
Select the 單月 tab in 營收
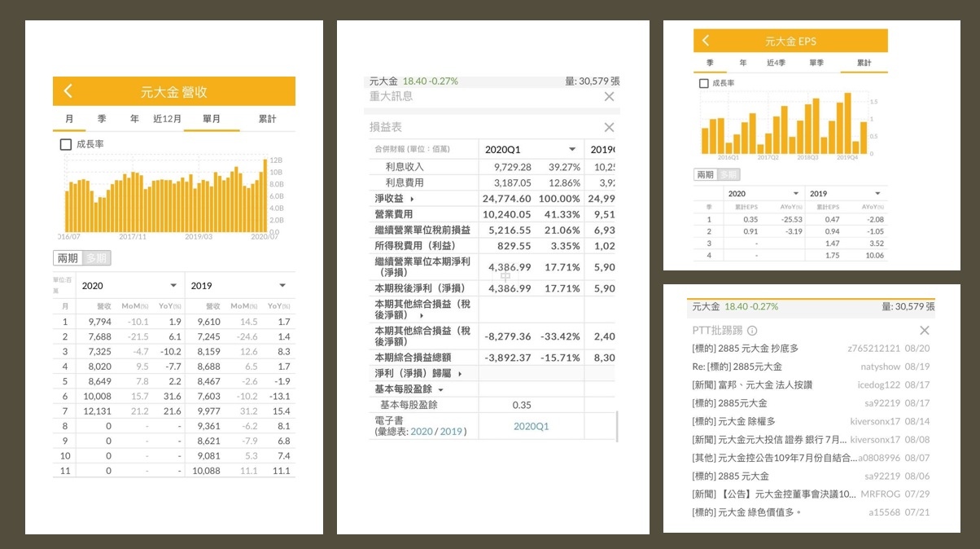(211, 119)
